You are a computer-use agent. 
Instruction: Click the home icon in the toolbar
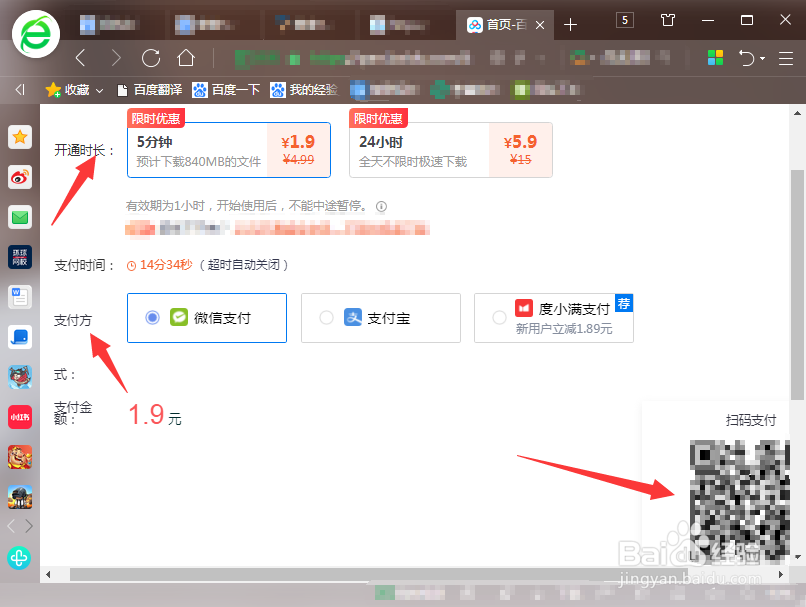[183, 58]
